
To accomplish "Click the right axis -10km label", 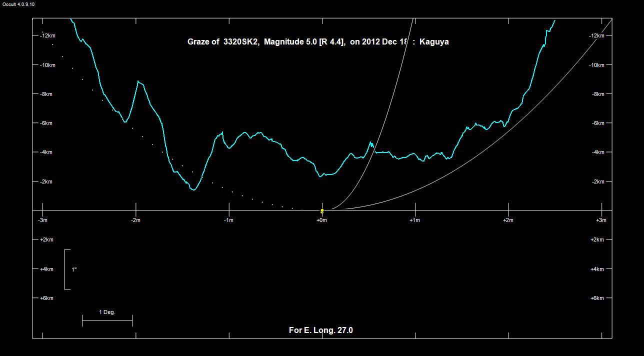I will pyautogui.click(x=597, y=65).
